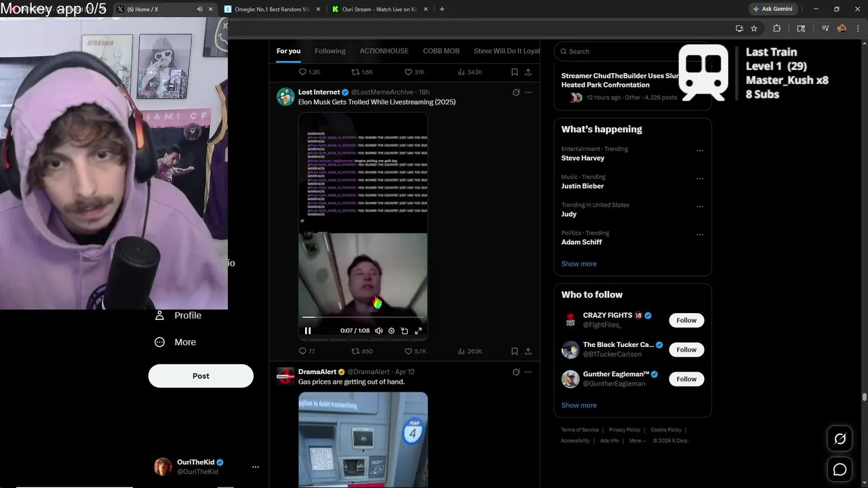868x488 pixels.
Task: Like the post with 31K likes
Action: pos(414,72)
